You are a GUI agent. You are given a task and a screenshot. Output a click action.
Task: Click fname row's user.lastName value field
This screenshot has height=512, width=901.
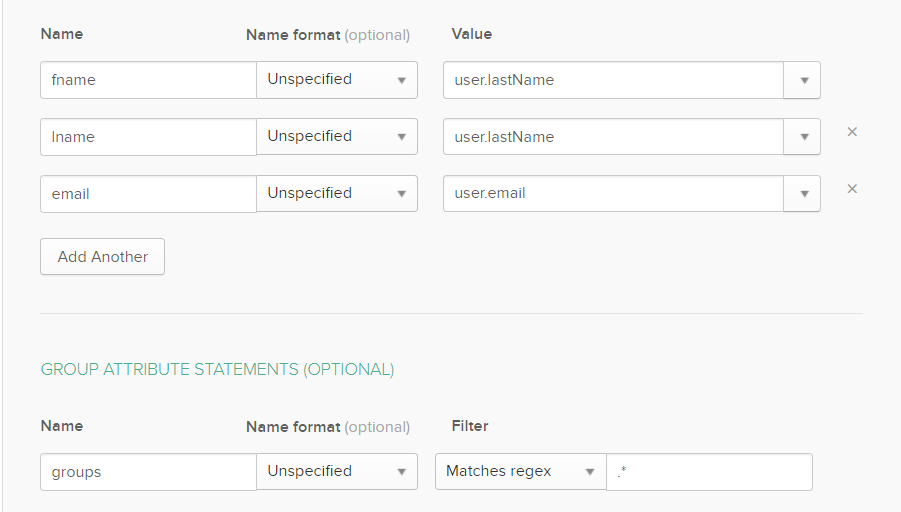[613, 80]
